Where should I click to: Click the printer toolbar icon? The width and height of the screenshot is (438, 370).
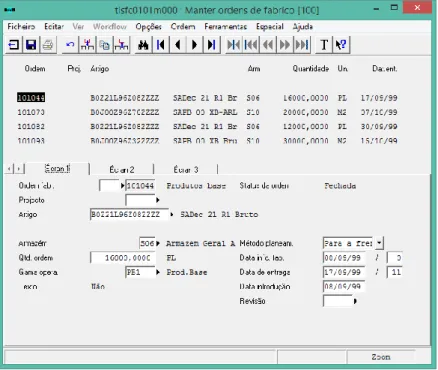pos(48,44)
